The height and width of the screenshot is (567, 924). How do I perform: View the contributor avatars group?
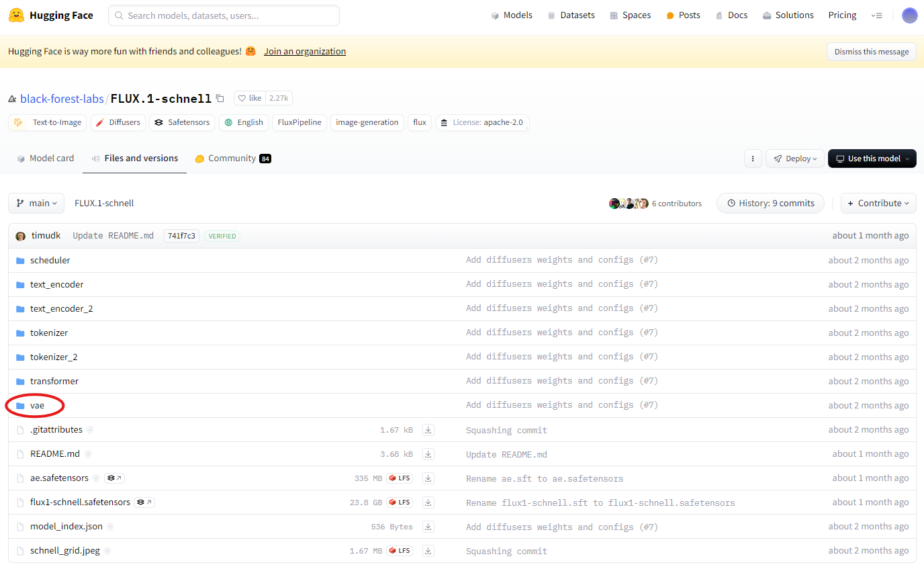629,204
